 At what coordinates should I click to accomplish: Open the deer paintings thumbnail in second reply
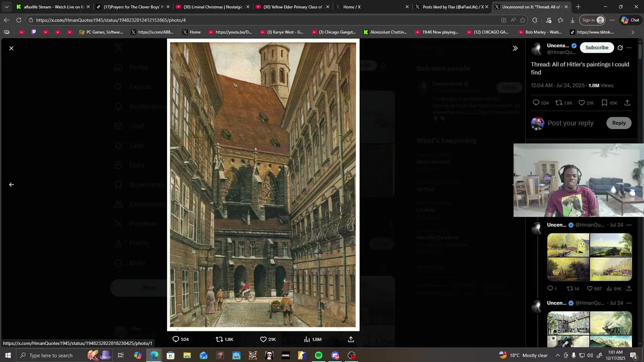click(x=611, y=323)
